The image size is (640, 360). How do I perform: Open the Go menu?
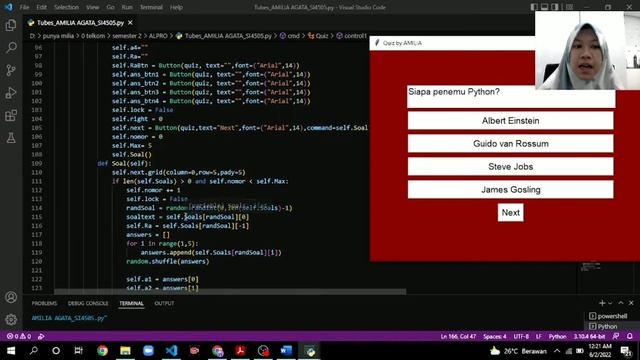110,7
